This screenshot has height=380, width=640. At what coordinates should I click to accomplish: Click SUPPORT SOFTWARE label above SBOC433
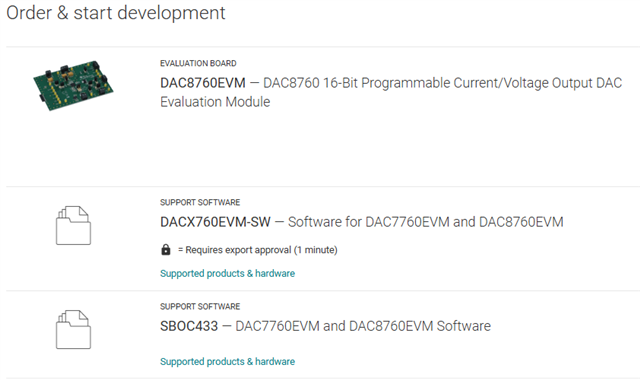tap(200, 307)
